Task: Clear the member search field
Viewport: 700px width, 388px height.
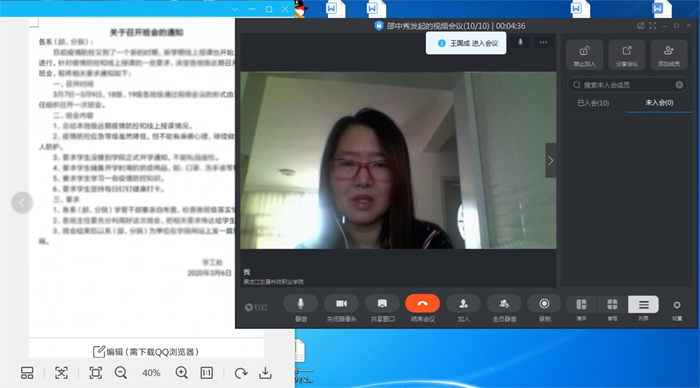Action: (679, 85)
